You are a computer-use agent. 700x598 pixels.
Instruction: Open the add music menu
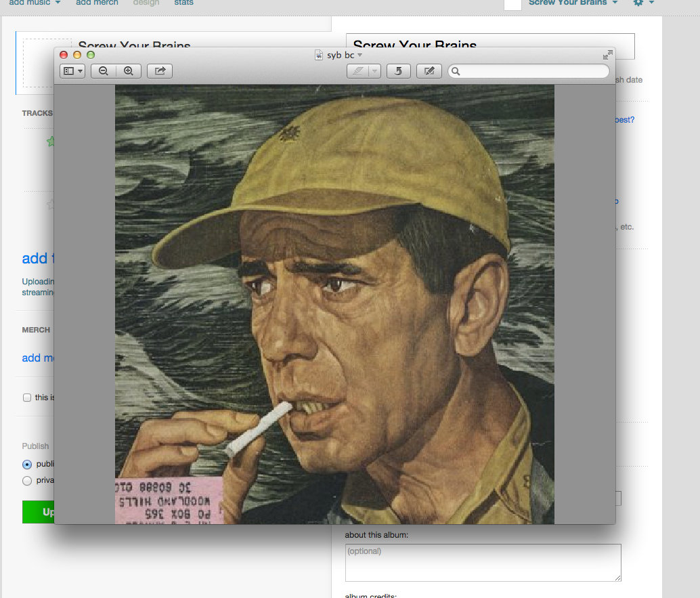[x=35, y=3]
